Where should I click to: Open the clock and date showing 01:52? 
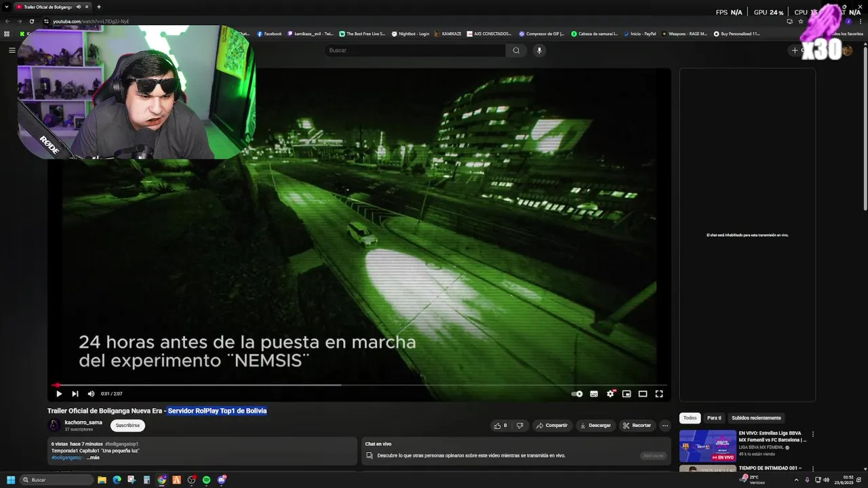844,480
